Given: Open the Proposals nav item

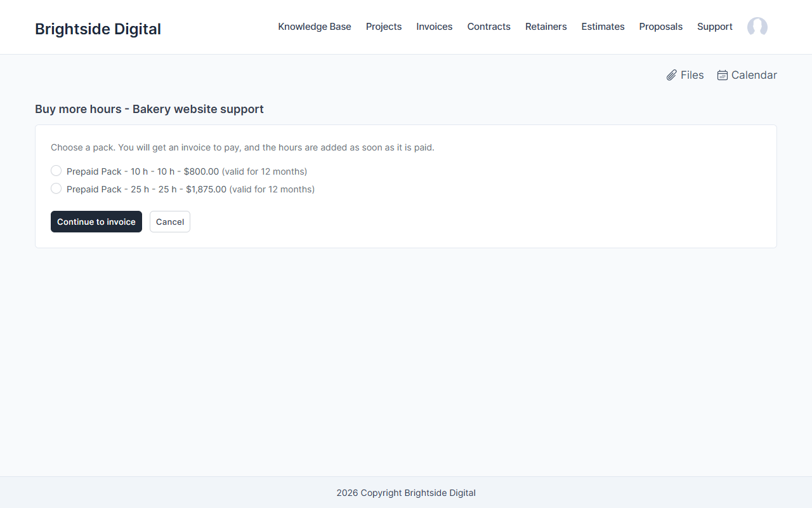Looking at the screenshot, I should [x=661, y=27].
